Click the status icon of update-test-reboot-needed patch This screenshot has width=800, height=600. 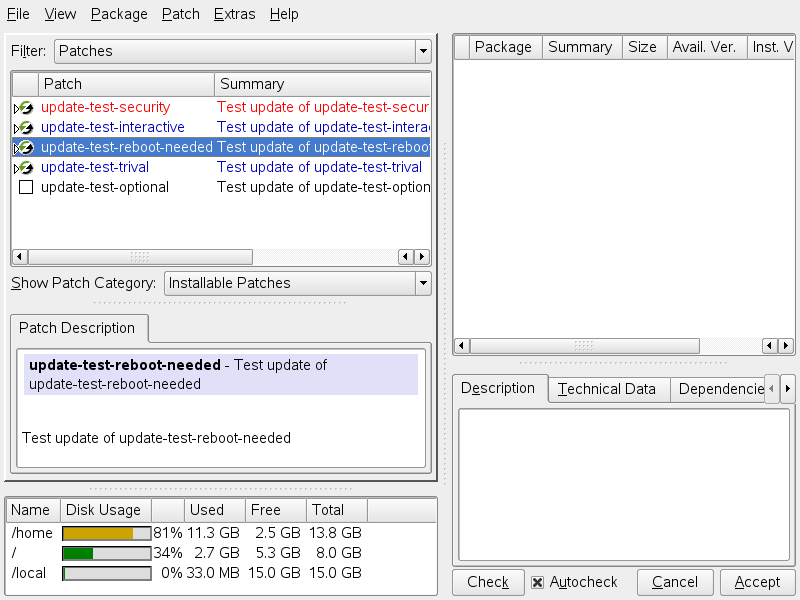(x=26, y=147)
